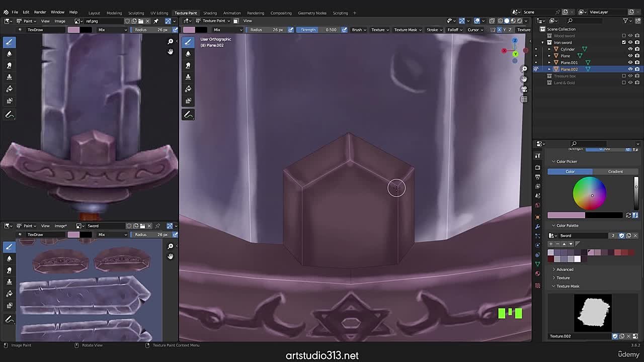This screenshot has height=362, width=644.
Task: Switch to Sculpting workspace tab
Action: pyautogui.click(x=136, y=13)
